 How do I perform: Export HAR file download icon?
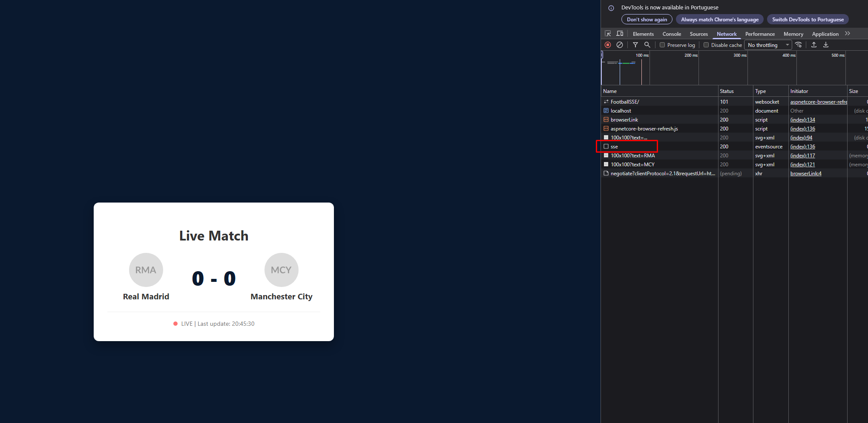point(826,45)
